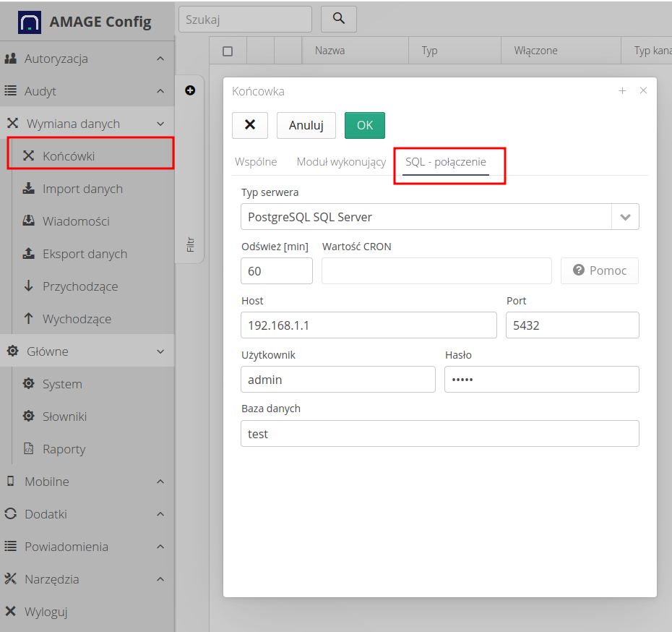This screenshot has height=632, width=672.
Task: Open Wiadomości in the sidebar
Action: click(76, 221)
